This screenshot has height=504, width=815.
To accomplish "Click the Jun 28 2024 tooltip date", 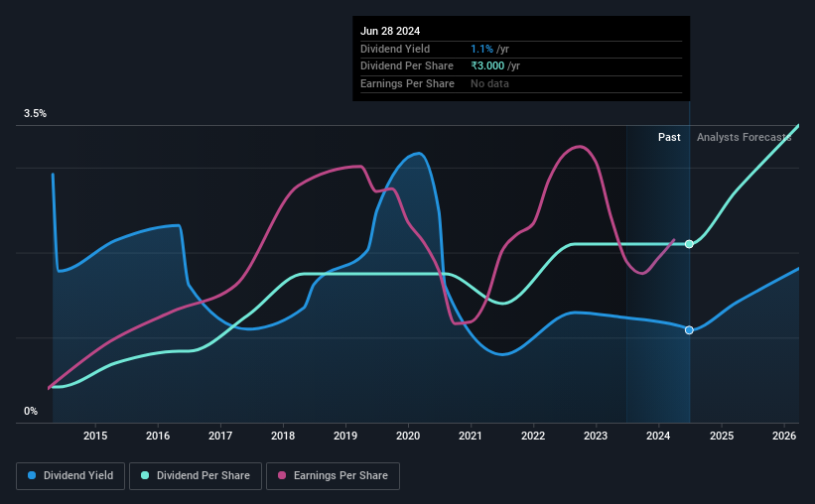I will 390,31.
